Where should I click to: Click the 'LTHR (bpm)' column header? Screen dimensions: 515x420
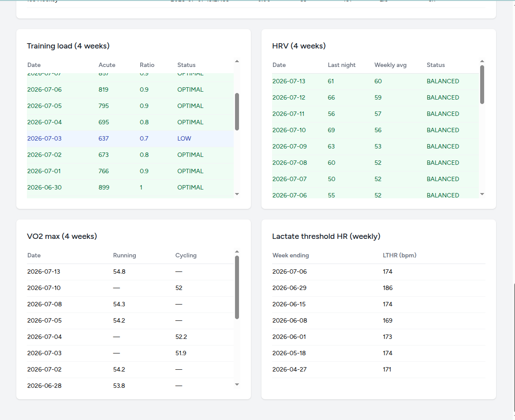point(399,256)
